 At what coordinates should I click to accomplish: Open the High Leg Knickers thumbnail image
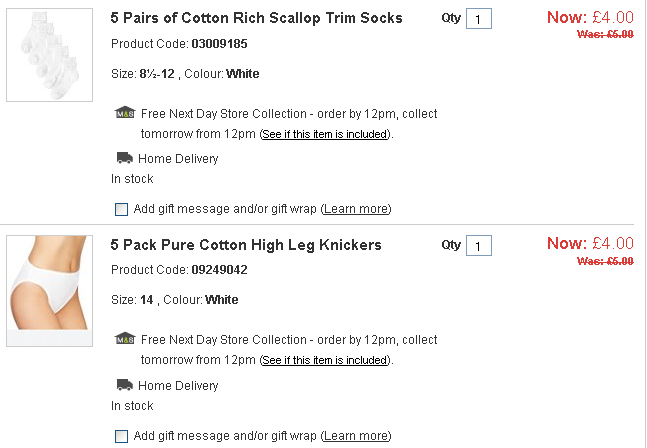pos(50,290)
